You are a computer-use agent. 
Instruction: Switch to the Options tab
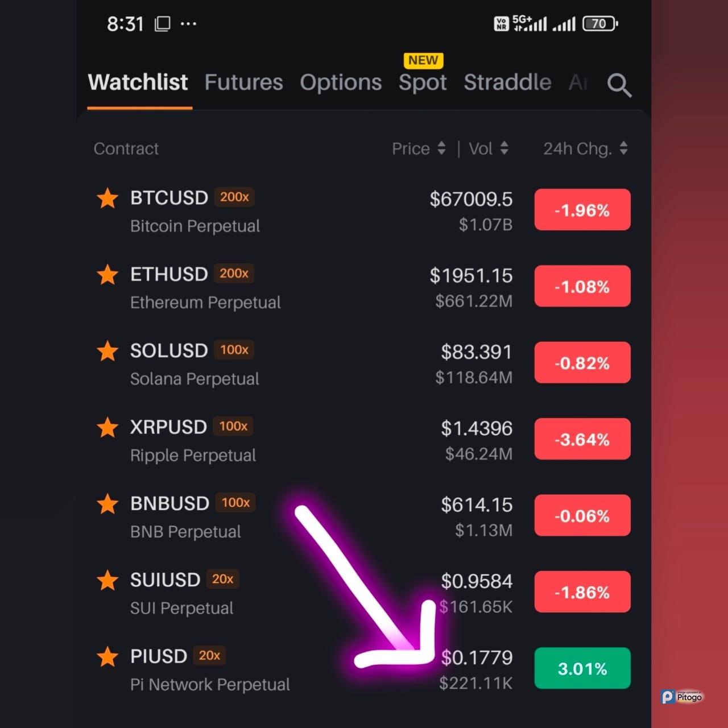tap(341, 82)
